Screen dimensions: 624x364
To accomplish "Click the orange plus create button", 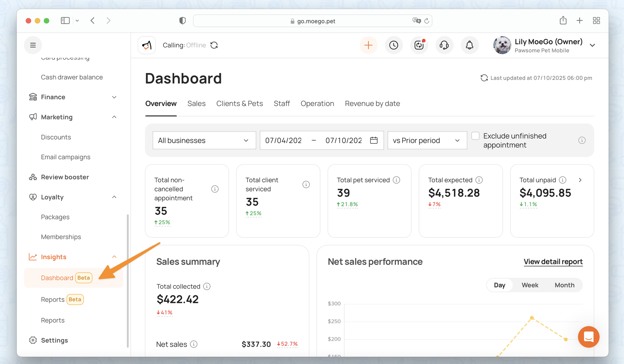I will (368, 45).
